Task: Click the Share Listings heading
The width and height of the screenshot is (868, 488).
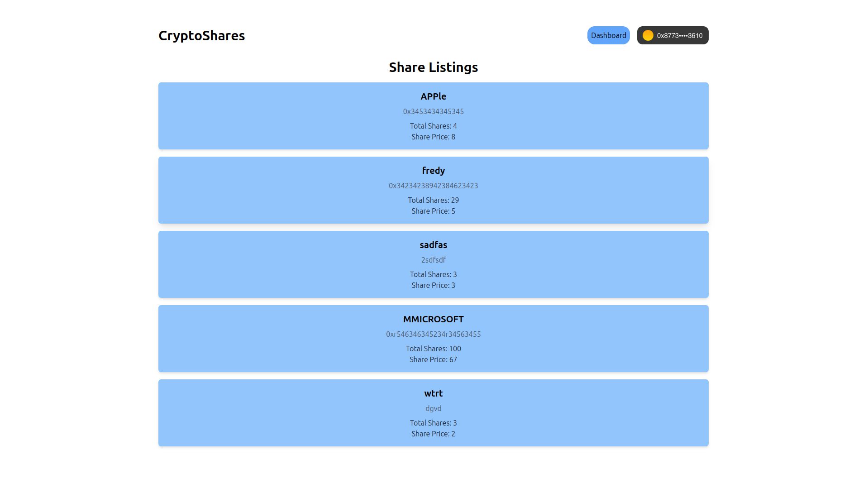Action: pos(433,67)
